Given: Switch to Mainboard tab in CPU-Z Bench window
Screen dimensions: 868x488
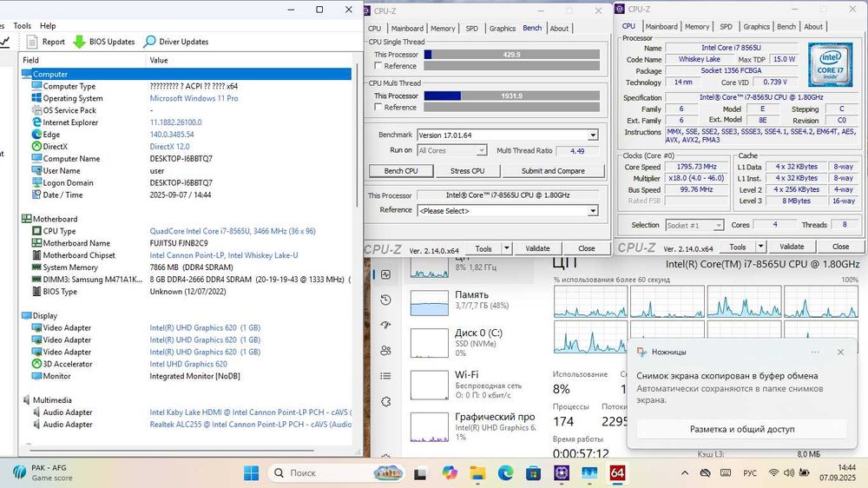Looking at the screenshot, I should [x=407, y=29].
